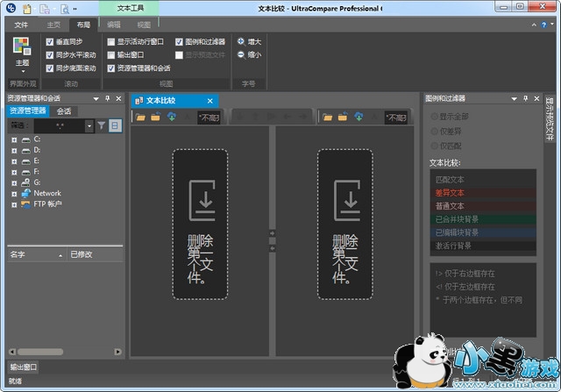Click the Network icon in tree
The image size is (561, 392).
[x=26, y=193]
